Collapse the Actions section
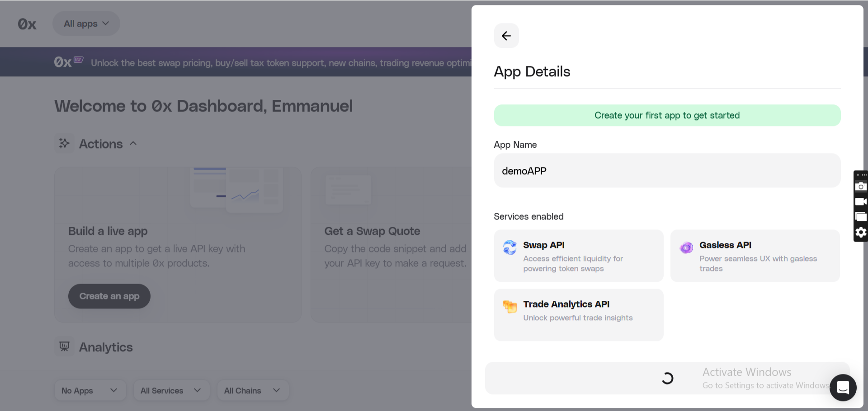The width and height of the screenshot is (868, 411). click(133, 144)
